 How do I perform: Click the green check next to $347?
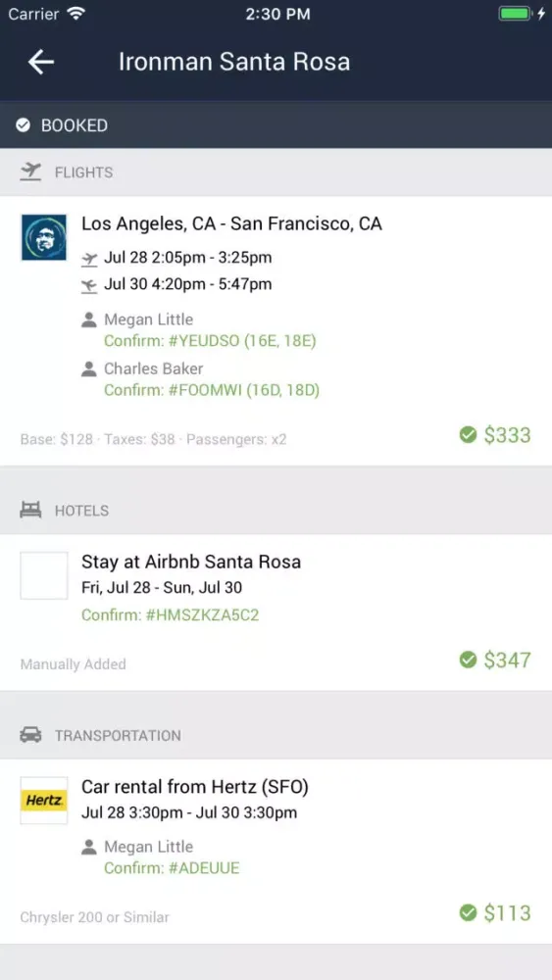[x=468, y=660]
